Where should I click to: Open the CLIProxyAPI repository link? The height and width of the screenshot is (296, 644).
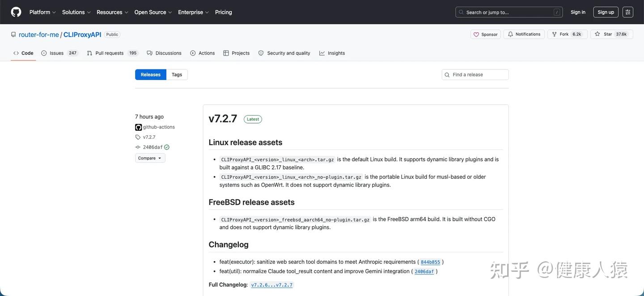click(82, 34)
